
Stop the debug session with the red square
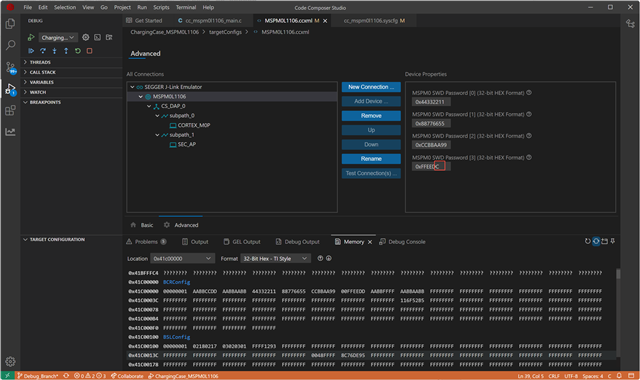[89, 51]
